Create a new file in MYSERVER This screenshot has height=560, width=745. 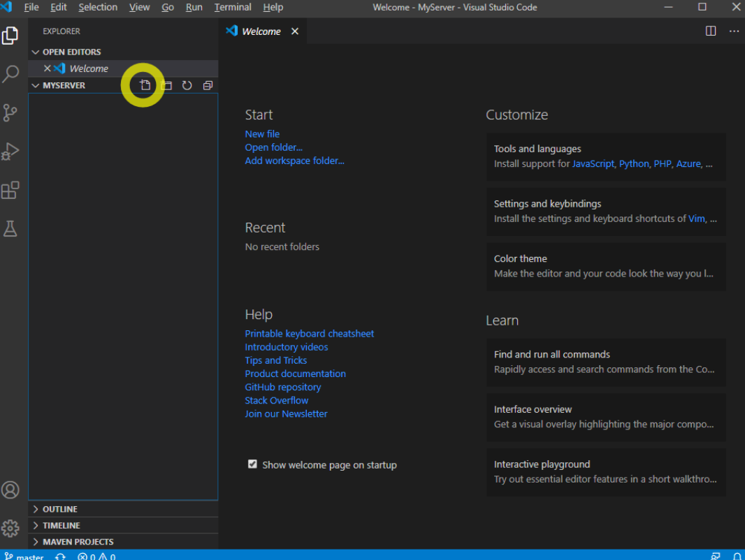click(145, 85)
